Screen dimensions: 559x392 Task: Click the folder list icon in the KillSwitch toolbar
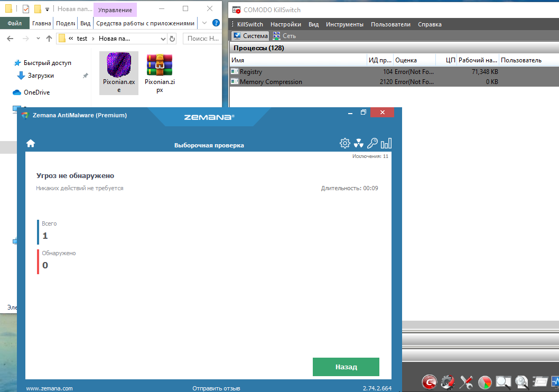click(540, 381)
